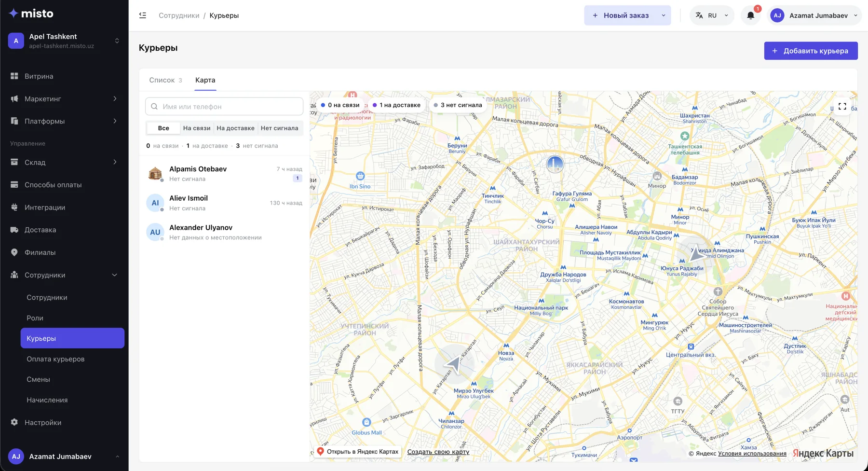Click the Создать свою карту link

438,452
